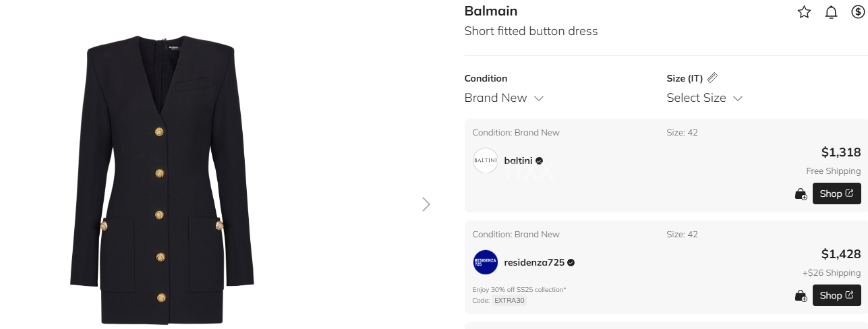The image size is (868, 329).
Task: Click the baltini verified badge
Action: click(x=539, y=161)
